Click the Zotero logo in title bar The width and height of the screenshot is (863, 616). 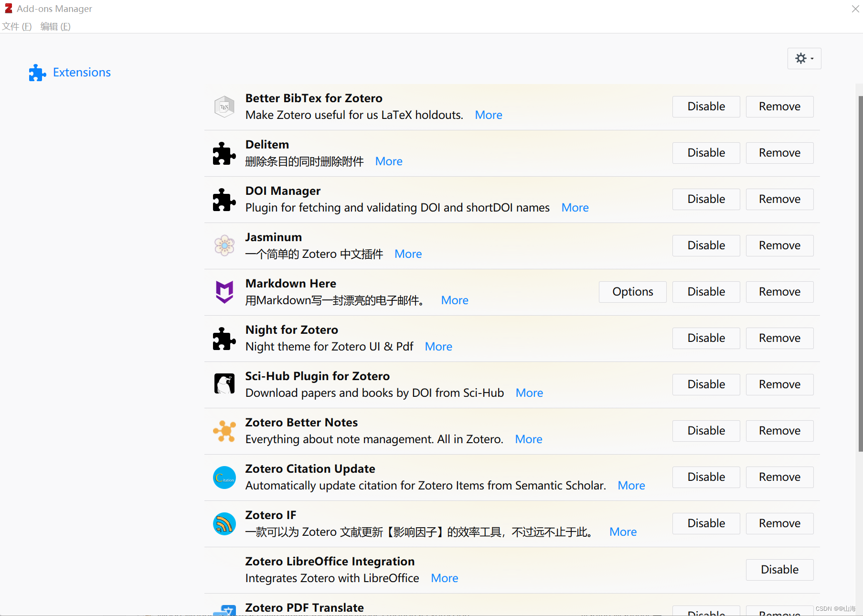pyautogui.click(x=8, y=9)
